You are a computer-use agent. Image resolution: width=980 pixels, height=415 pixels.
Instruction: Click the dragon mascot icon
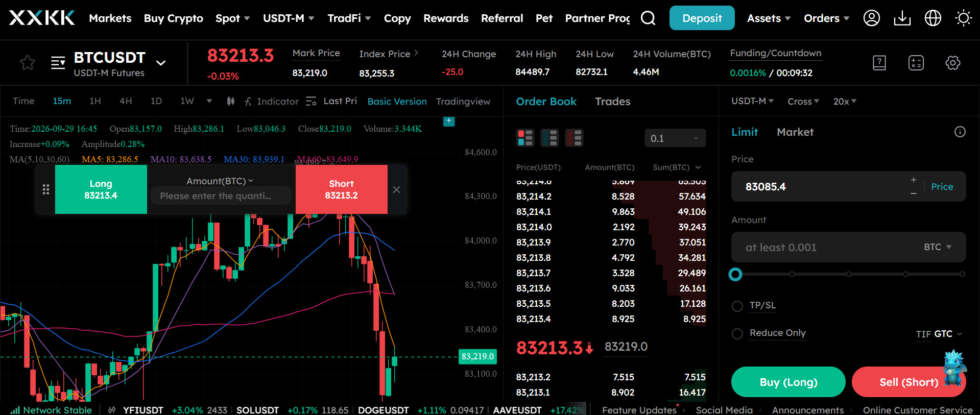954,368
